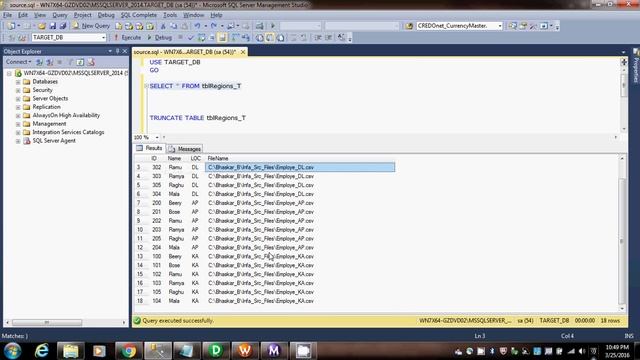Click the Redo icon
Screen dimensions: 640x360
[x=214, y=26]
